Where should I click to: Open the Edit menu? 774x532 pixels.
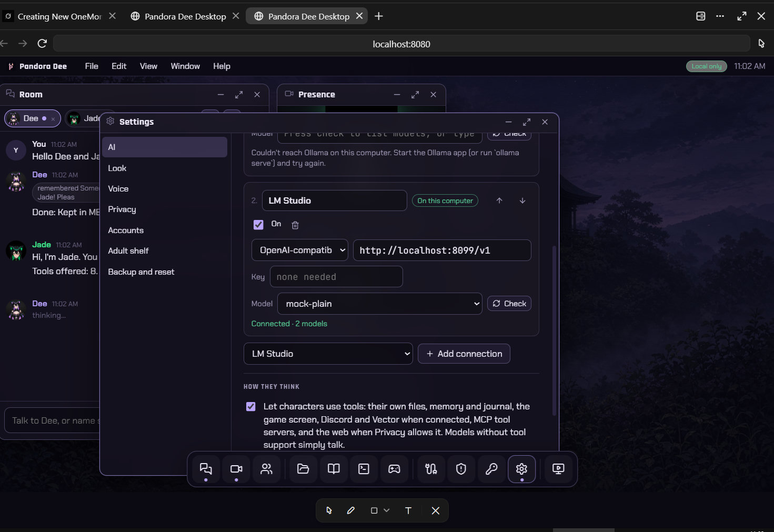[119, 66]
